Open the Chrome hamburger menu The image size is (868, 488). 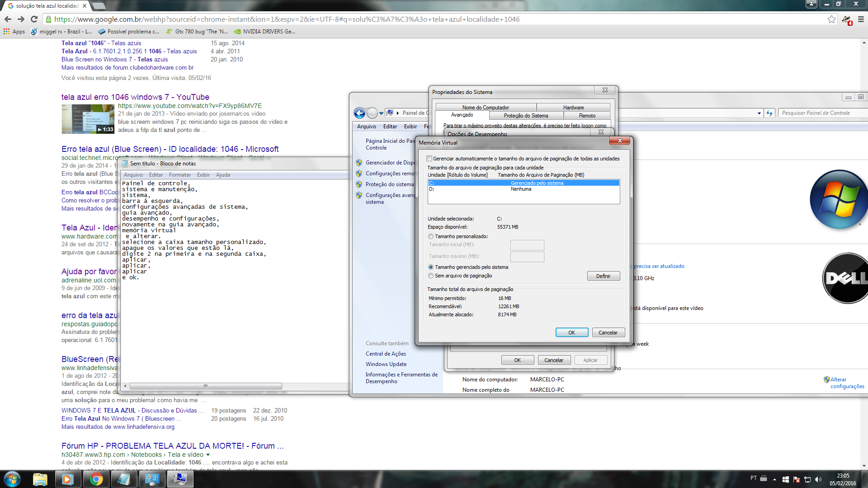(861, 19)
